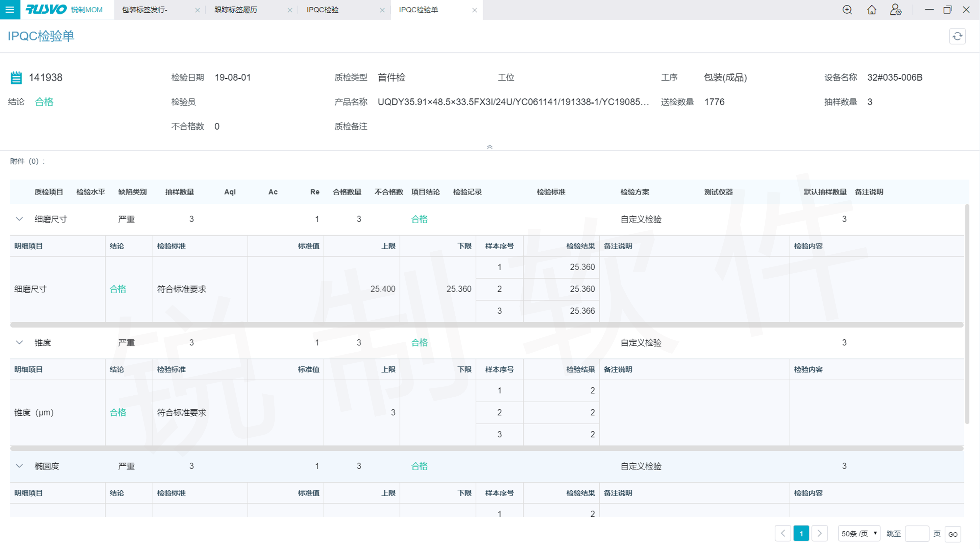This screenshot has width=980, height=549.
Task: Collapse the 细磨尺寸 inspection row
Action: pyautogui.click(x=19, y=219)
